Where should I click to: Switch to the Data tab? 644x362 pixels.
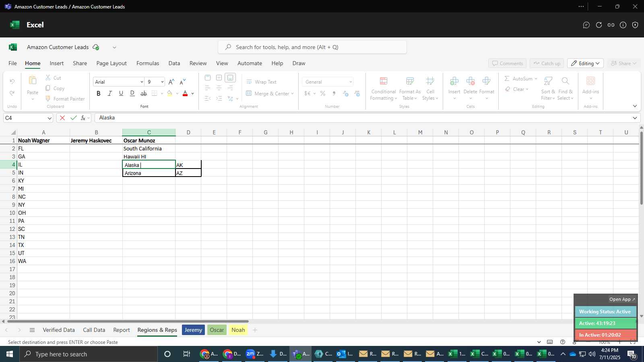(174, 63)
